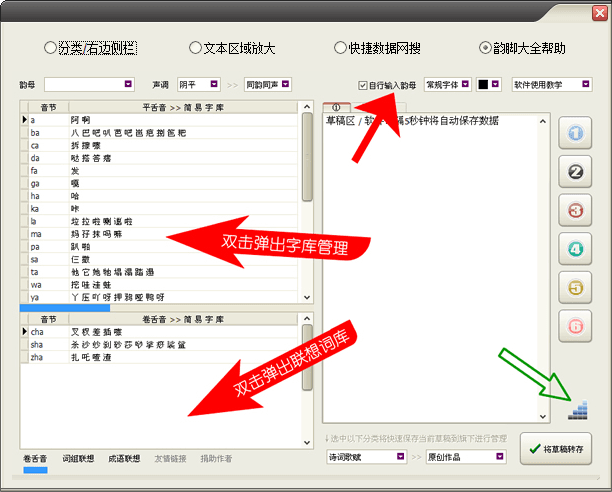This screenshot has width=612, height=492.
Task: Click up arrow of 平舌音 table scrollbar
Action: click(x=307, y=107)
